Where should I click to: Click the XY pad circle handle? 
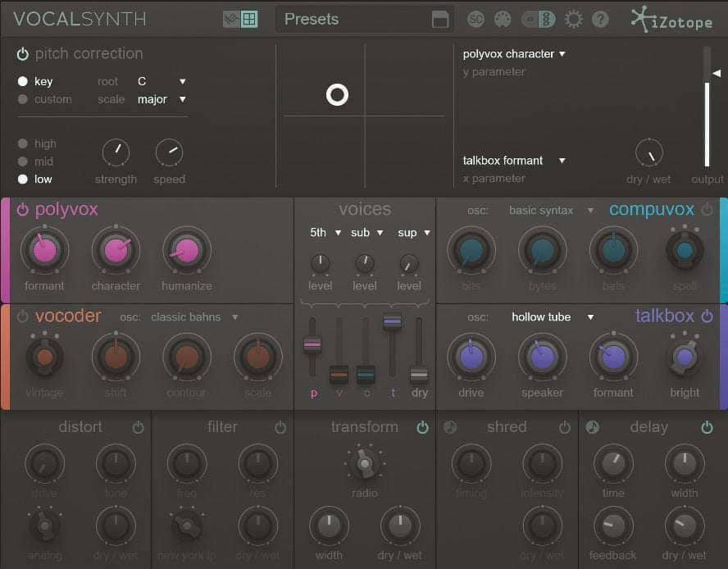tap(337, 95)
